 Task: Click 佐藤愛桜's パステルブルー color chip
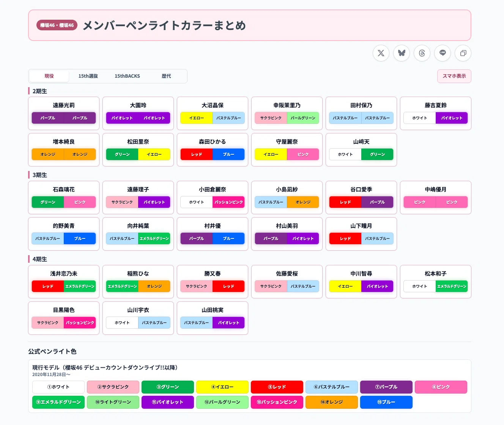303,286
